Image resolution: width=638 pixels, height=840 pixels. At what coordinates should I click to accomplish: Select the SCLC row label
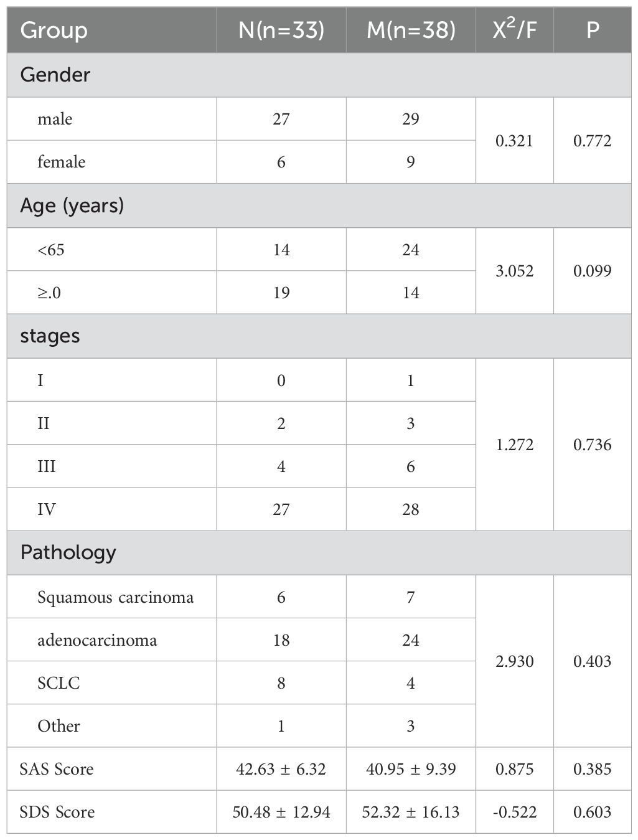click(59, 683)
